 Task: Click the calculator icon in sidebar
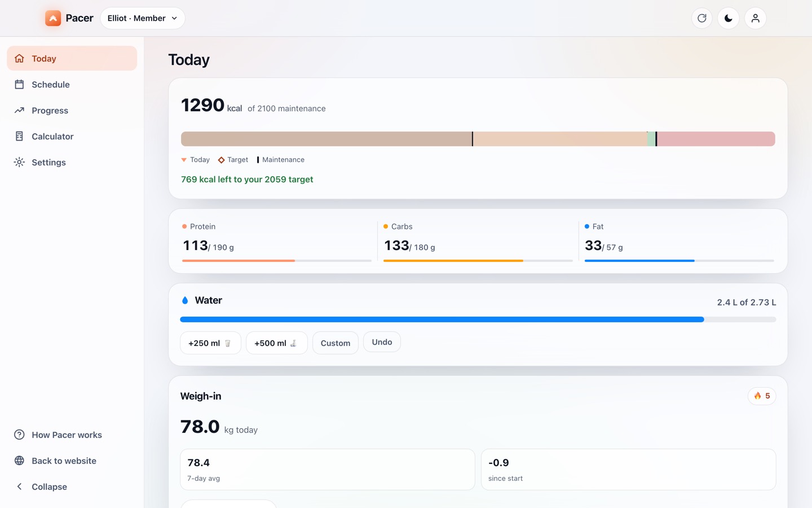pos(19,137)
